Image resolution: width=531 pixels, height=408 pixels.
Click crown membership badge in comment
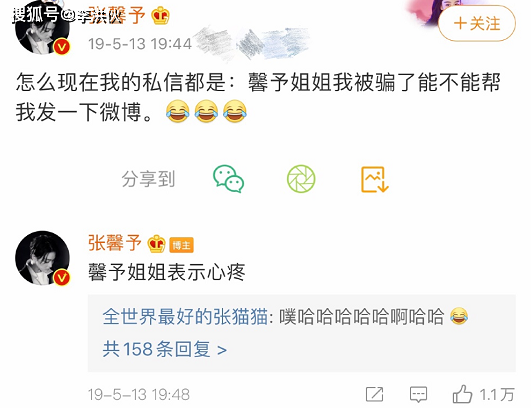tap(156, 244)
